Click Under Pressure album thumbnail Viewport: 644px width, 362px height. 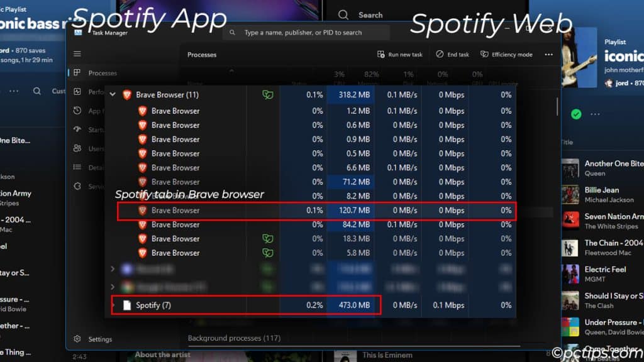pos(570,327)
